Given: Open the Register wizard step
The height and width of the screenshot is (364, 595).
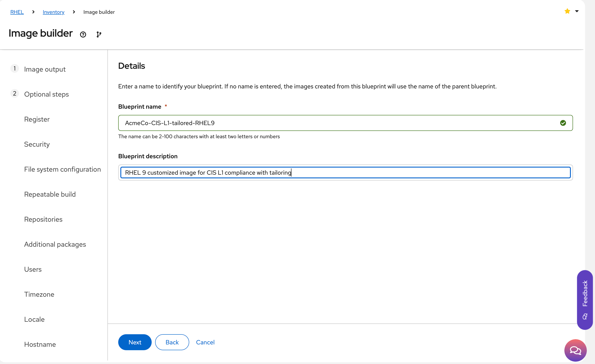Looking at the screenshot, I should (x=37, y=119).
